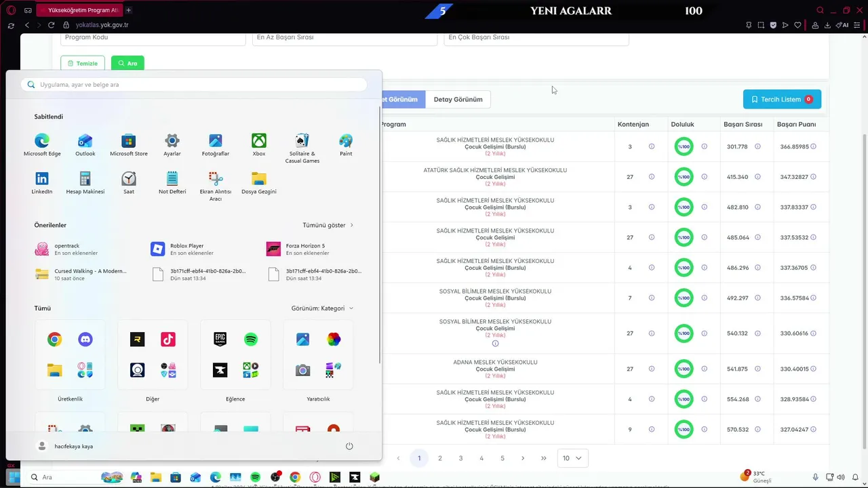Image resolution: width=868 pixels, height=488 pixels.
Task: Click ATATÜRK SAĞLIK HİZMETLERİ MESLEK YÜKSEKOKULU program
Action: click(x=495, y=170)
